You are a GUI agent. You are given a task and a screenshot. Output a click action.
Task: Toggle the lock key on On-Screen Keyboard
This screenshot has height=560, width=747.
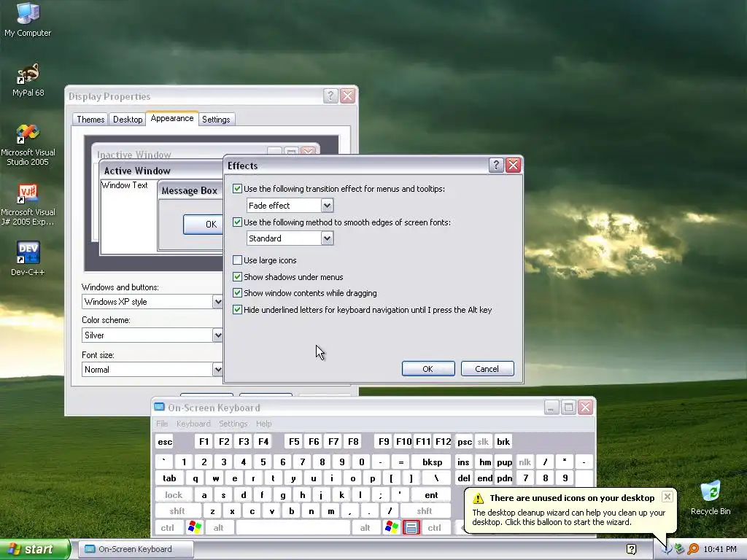coord(174,495)
